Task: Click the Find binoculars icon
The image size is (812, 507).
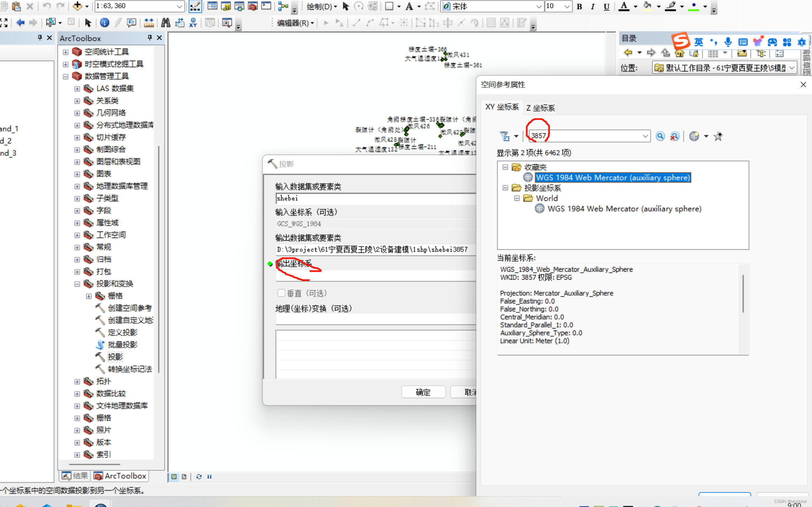Action: tap(165, 23)
